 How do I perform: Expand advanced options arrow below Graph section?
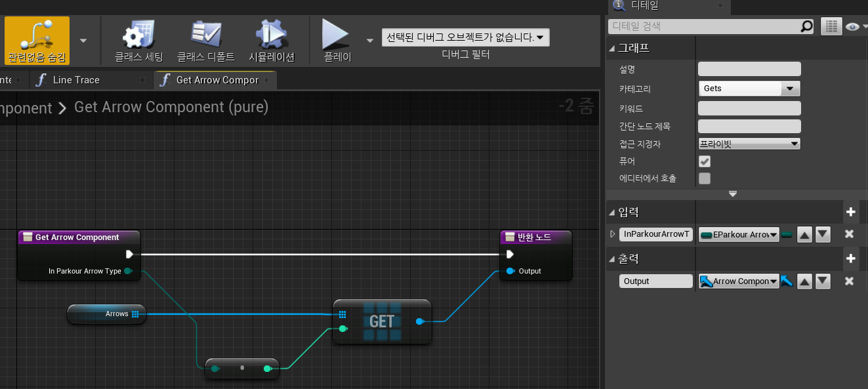pos(733,194)
